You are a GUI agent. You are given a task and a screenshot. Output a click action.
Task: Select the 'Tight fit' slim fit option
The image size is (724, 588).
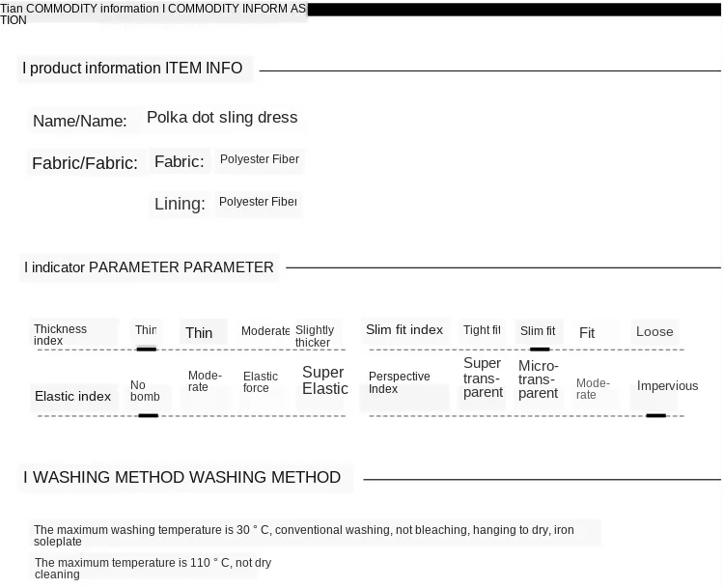pyautogui.click(x=482, y=330)
